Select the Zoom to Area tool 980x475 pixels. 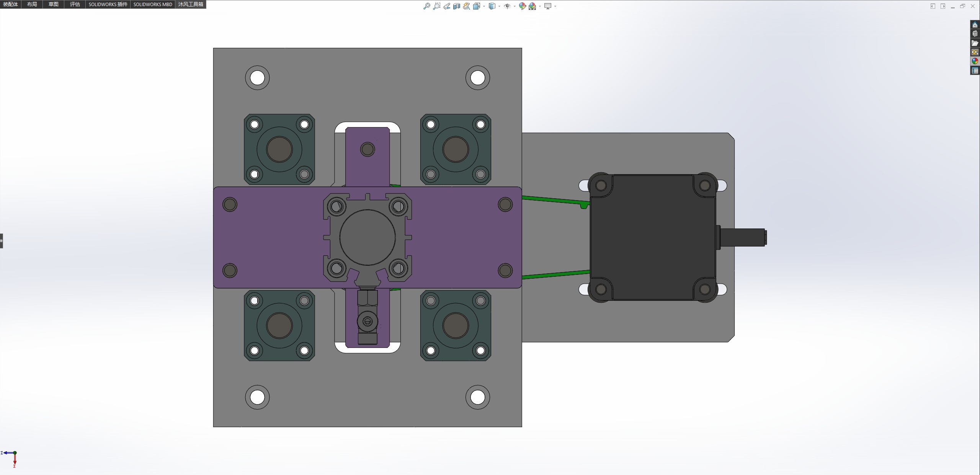click(x=436, y=6)
